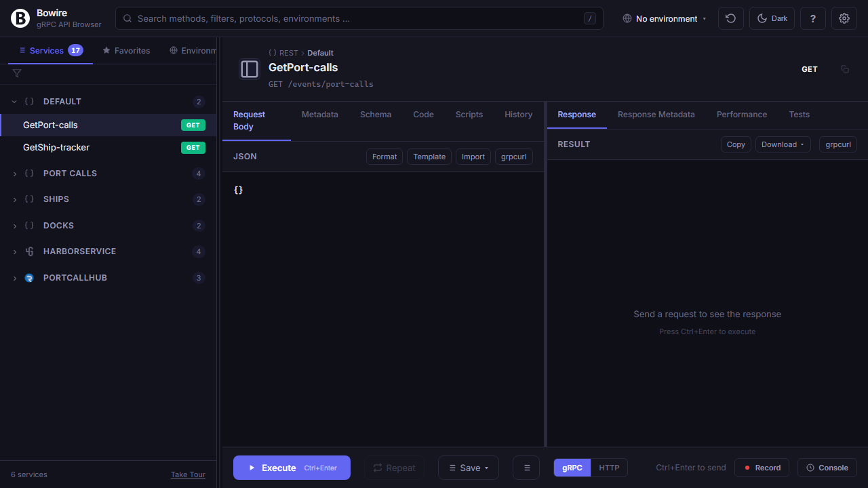Follow the Take Tour link
This screenshot has height=488, width=868.
tap(188, 474)
